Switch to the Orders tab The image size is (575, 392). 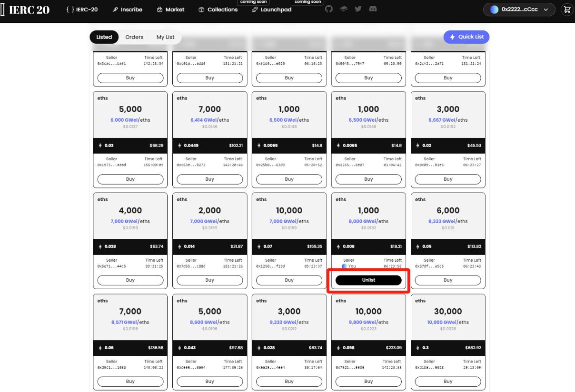(134, 37)
